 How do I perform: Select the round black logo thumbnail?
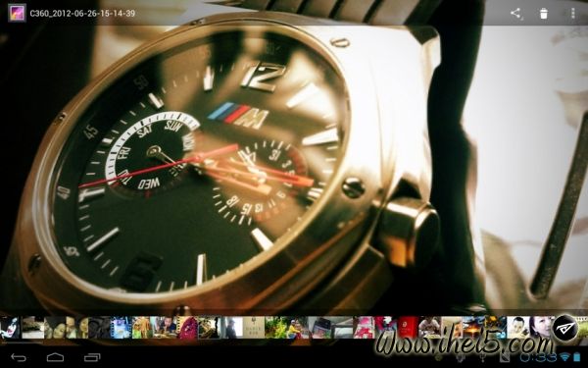click(x=565, y=328)
